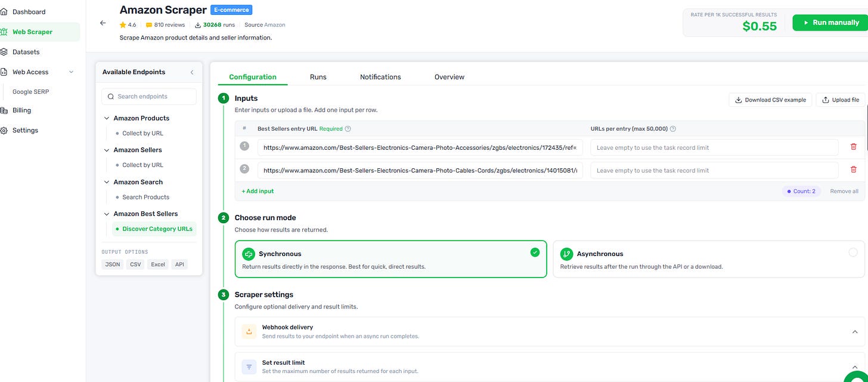Viewport: 868px width, 382px height.
Task: Collapse the Available Endpoints panel
Action: (192, 72)
